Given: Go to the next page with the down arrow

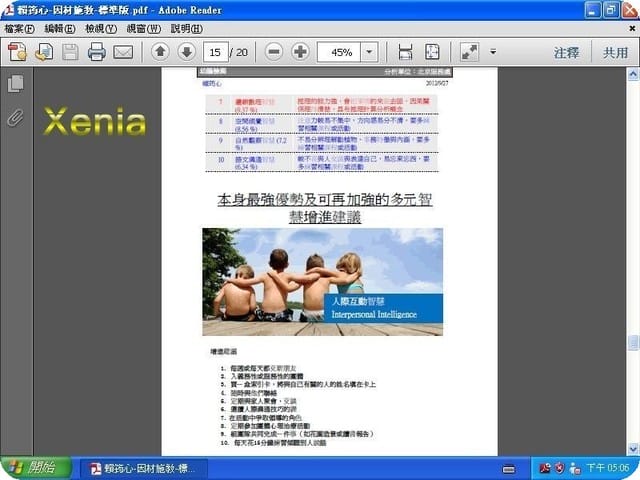Looking at the screenshot, I should tap(187, 52).
